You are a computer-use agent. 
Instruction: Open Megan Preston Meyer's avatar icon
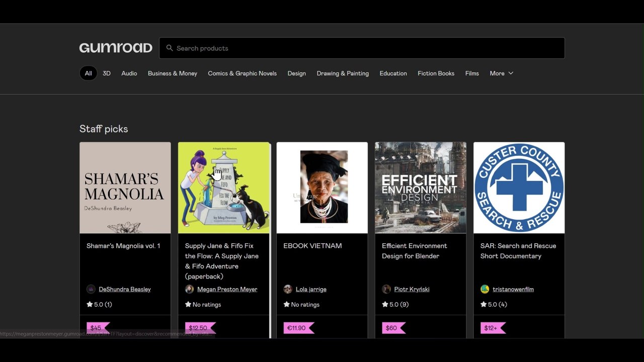(189, 289)
